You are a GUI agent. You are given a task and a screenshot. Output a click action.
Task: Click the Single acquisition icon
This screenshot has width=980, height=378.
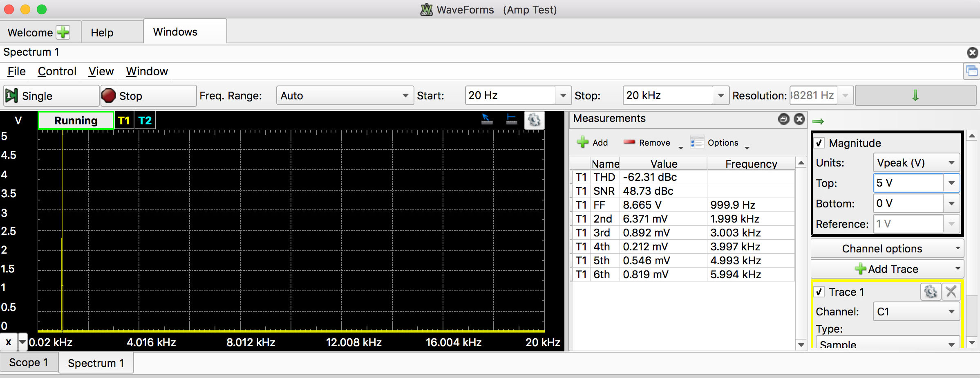tap(11, 95)
